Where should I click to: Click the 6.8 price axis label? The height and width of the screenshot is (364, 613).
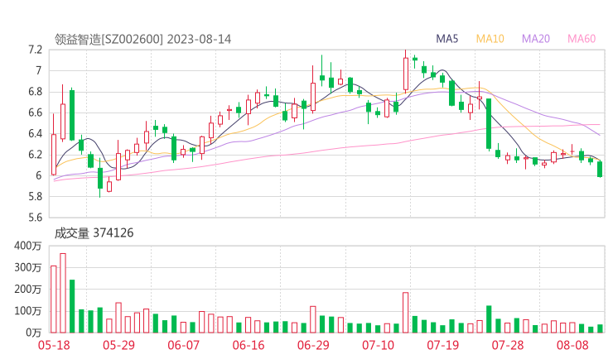point(35,92)
